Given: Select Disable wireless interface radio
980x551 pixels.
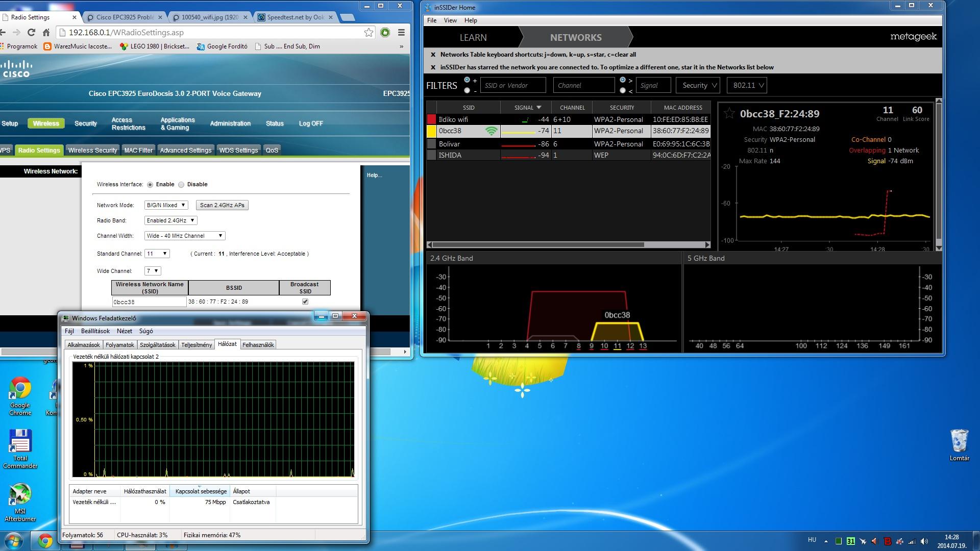Looking at the screenshot, I should 181,185.
